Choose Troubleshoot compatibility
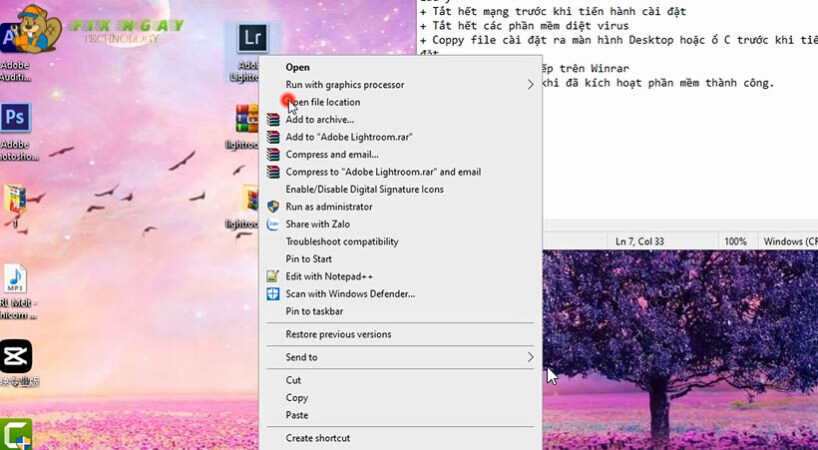 point(401,241)
